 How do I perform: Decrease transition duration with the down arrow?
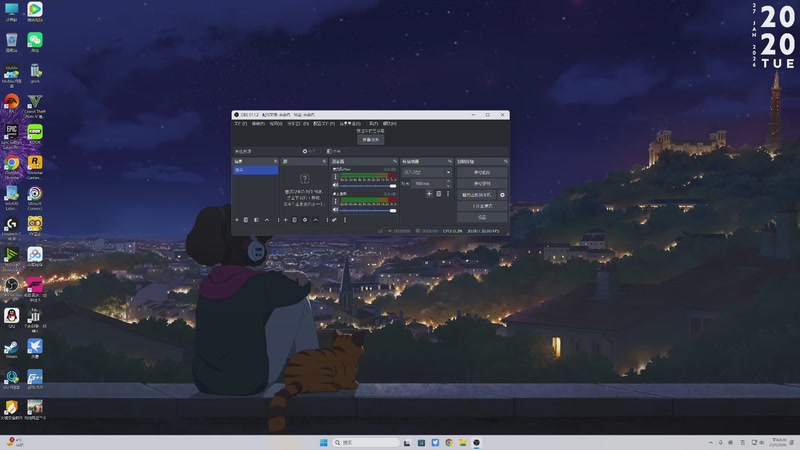tap(448, 186)
